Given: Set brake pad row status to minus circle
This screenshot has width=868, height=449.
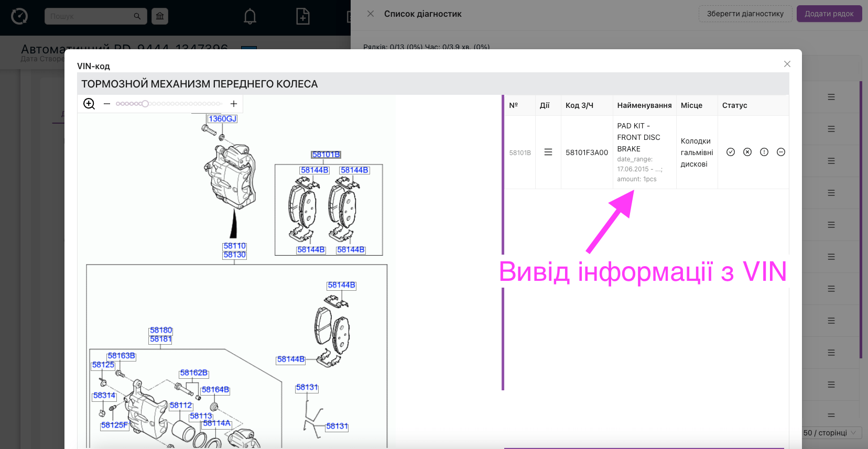Looking at the screenshot, I should coord(781,152).
